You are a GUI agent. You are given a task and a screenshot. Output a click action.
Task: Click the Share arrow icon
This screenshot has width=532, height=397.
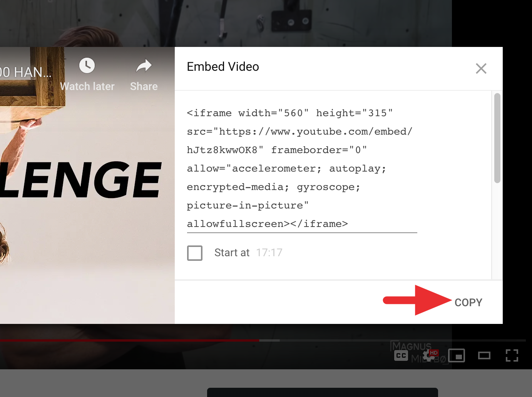click(144, 66)
